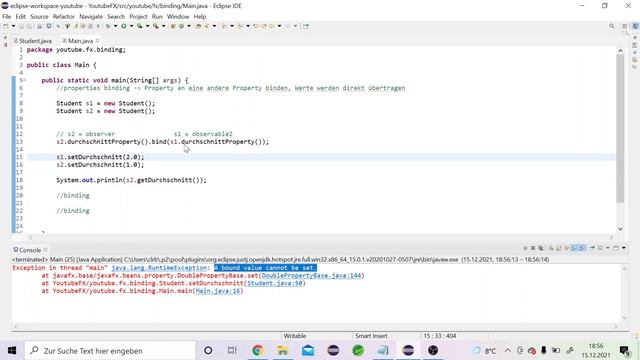Image resolution: width=640 pixels, height=360 pixels.
Task: Open the Student.java:50 stack trace link
Action: (x=275, y=283)
